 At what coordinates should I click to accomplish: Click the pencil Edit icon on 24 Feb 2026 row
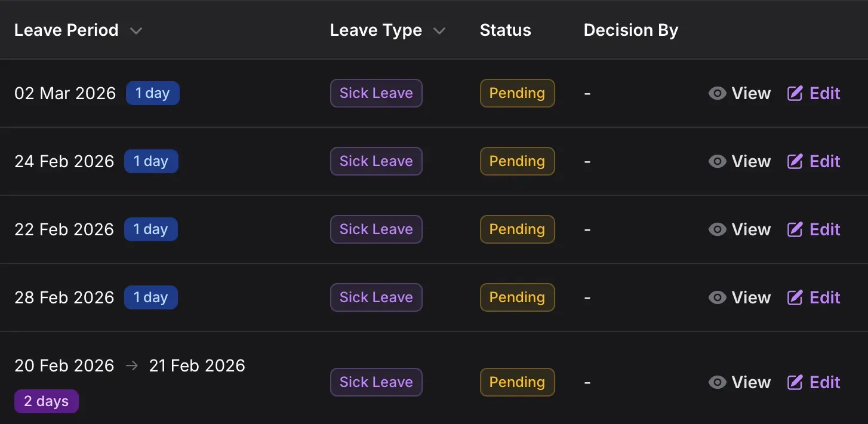point(795,161)
